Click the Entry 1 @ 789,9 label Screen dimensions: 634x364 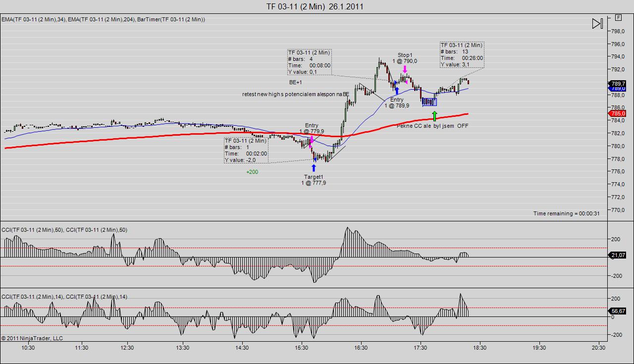pyautogui.click(x=397, y=103)
